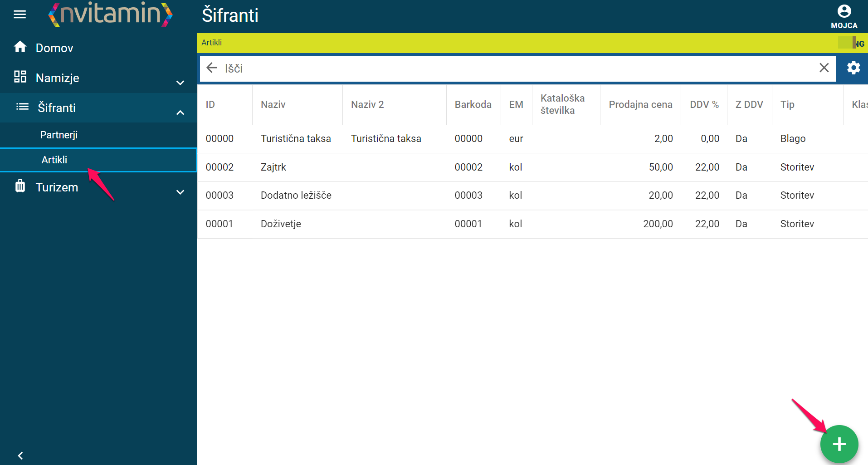
Task: Click the Turizem luggage icon
Action: 20,186
